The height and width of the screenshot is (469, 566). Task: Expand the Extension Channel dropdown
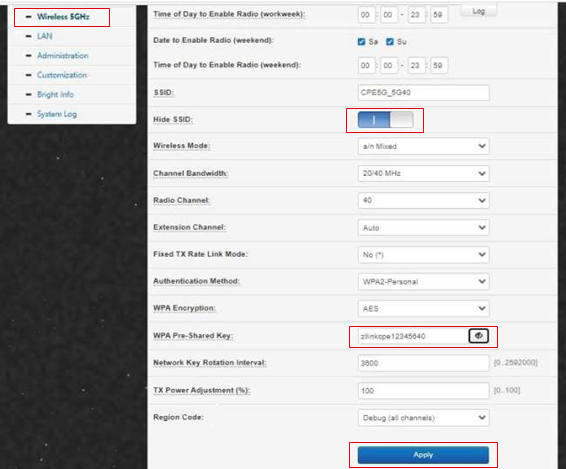[x=423, y=227]
